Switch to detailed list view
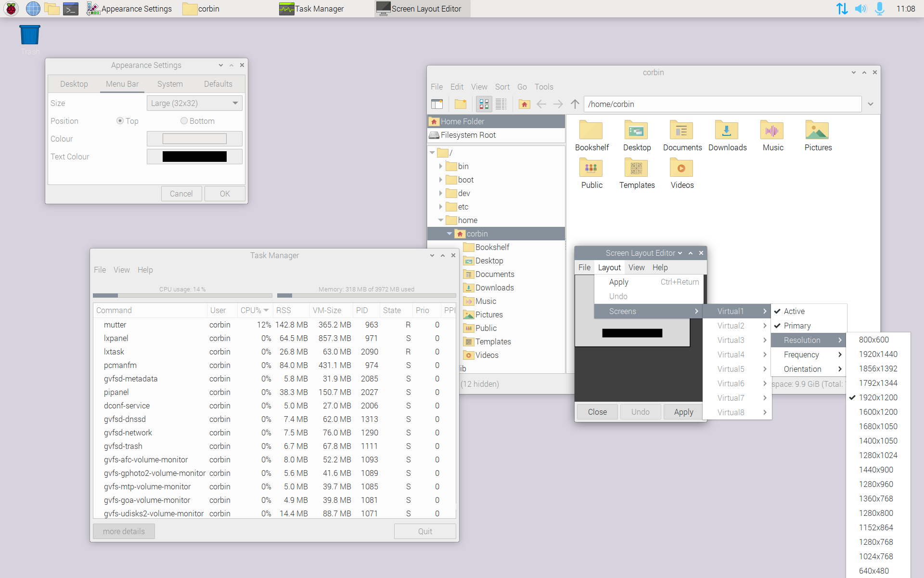The width and height of the screenshot is (924, 578). coord(501,104)
